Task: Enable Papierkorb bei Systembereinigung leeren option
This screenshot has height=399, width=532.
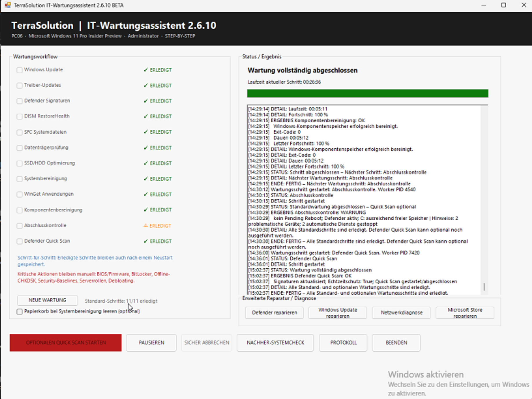Action: (x=19, y=311)
